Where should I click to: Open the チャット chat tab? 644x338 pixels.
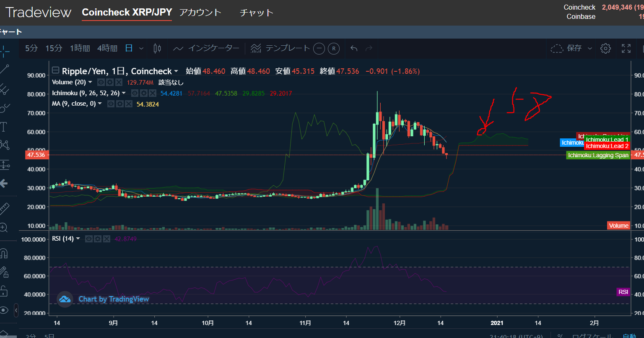[256, 13]
